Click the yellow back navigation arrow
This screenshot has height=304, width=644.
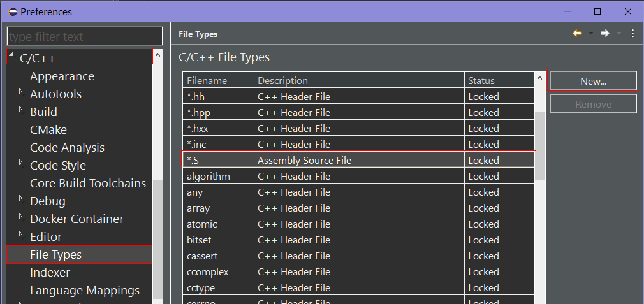(x=577, y=34)
